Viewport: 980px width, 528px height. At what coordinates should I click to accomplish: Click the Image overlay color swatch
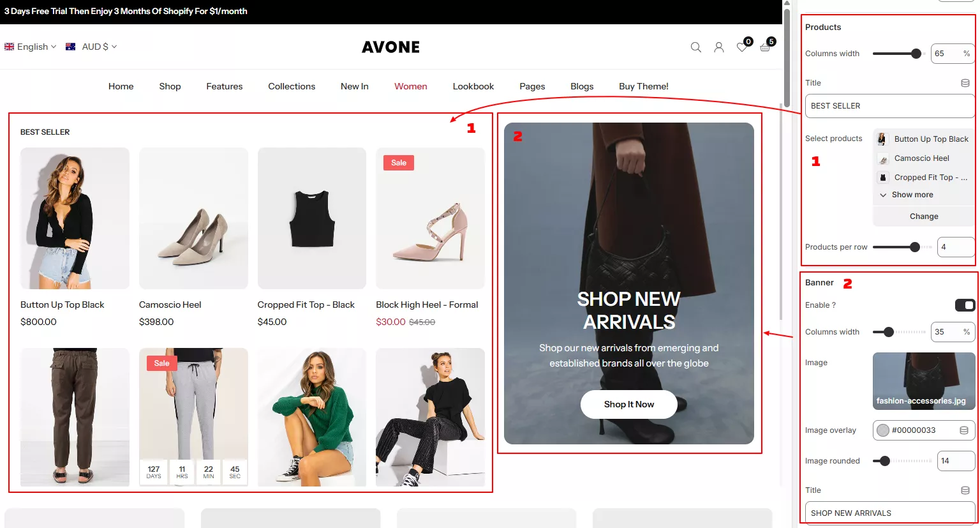[883, 430]
